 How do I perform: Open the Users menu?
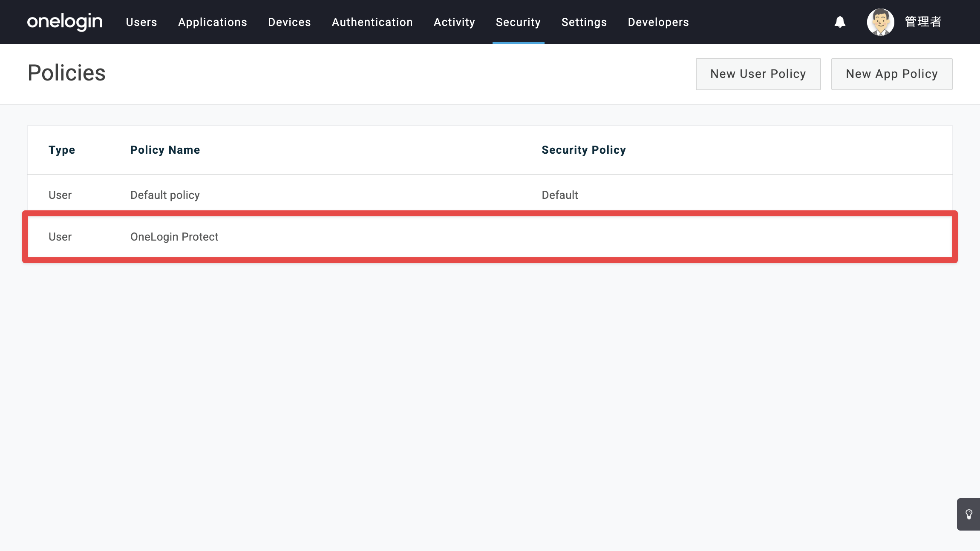pyautogui.click(x=141, y=22)
